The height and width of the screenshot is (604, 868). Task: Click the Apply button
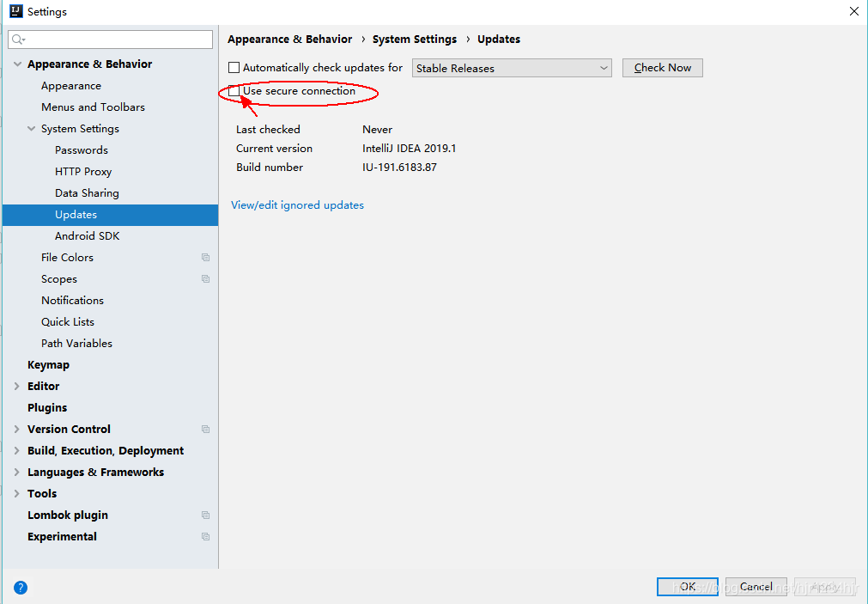tap(825, 587)
